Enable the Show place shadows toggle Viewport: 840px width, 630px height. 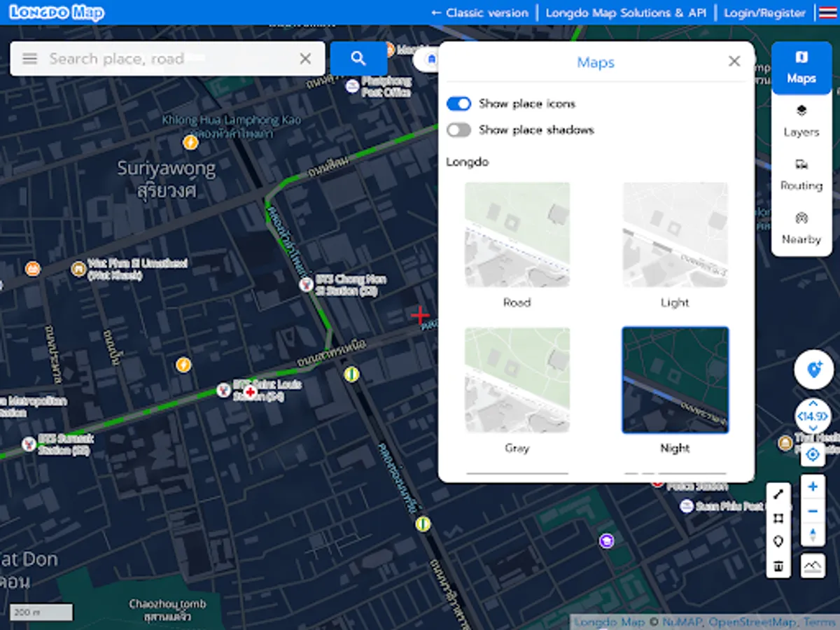(458, 129)
